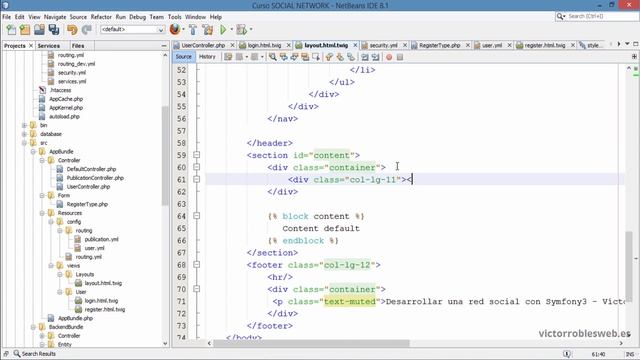Click the Shift Line Right icon
This screenshot has width=640, height=360.
click(376, 57)
